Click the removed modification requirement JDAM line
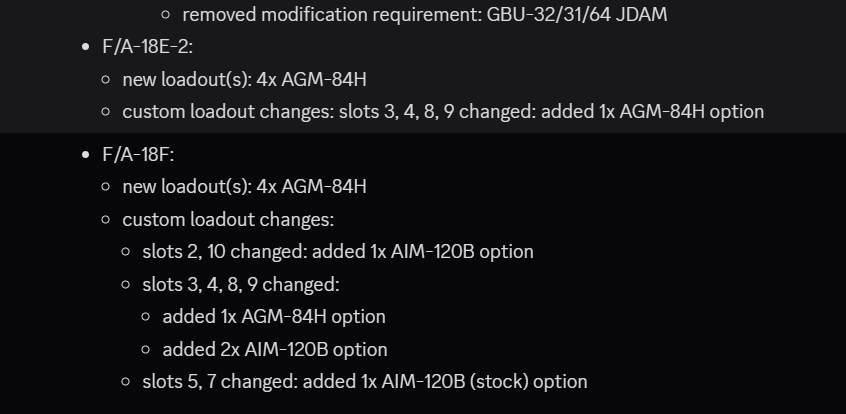The image size is (846, 414). (x=425, y=15)
